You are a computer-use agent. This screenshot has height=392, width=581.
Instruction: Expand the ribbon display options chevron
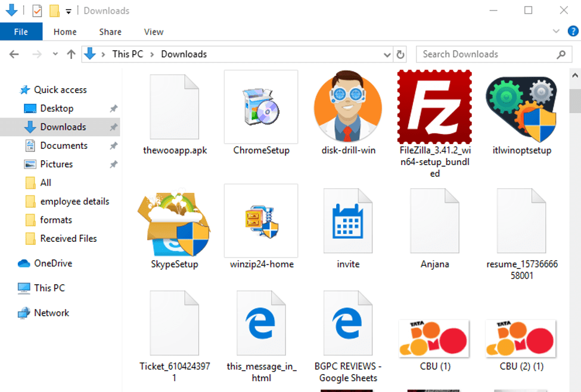tap(556, 31)
